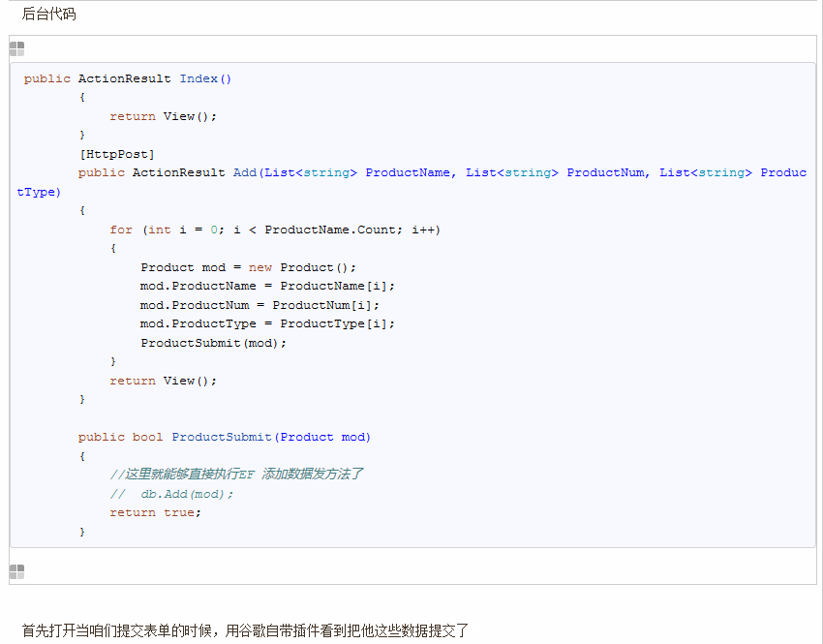Click the grid icon above the code block
This screenshot has width=823, height=644.
pos(16,47)
